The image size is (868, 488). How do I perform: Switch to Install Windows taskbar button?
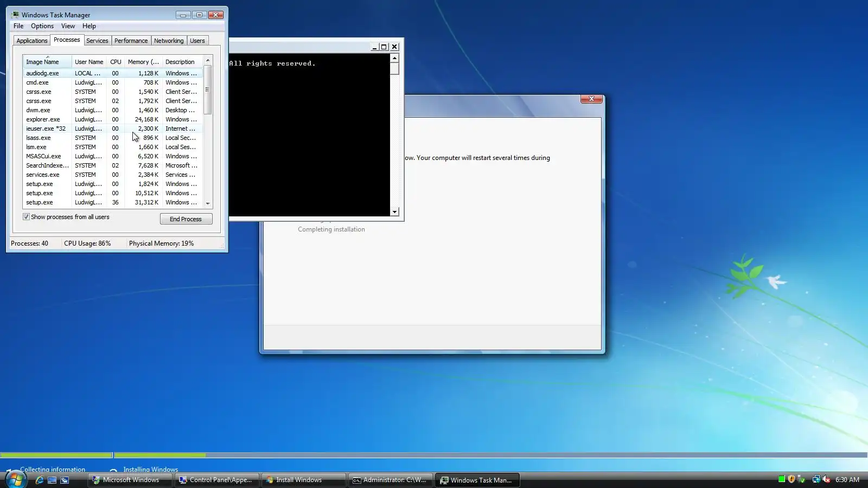click(304, 480)
